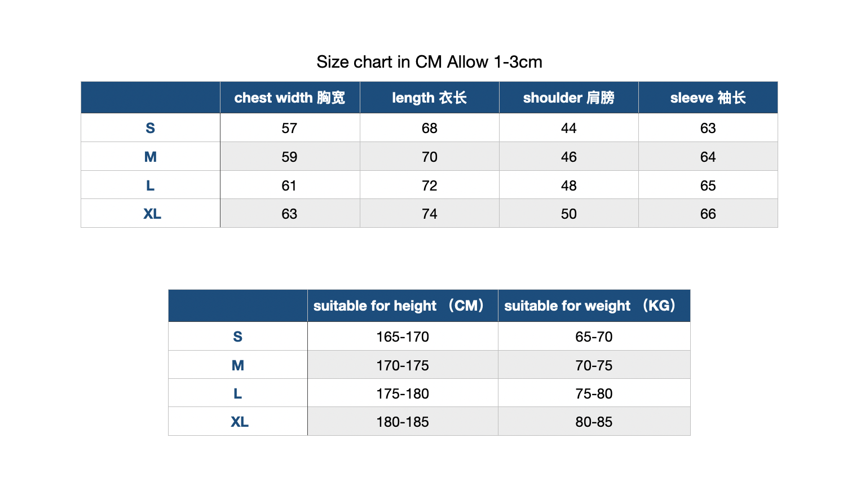Select the sleeve 袖长 header cell

[708, 98]
